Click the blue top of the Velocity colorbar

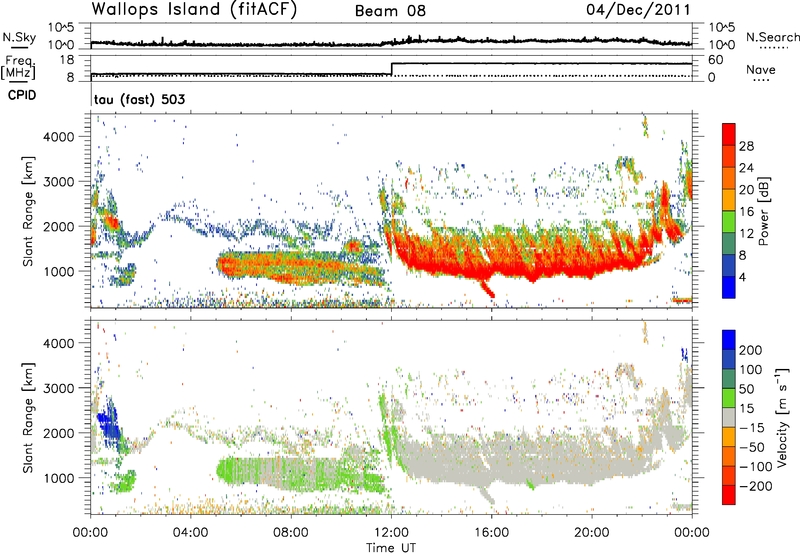coord(729,339)
